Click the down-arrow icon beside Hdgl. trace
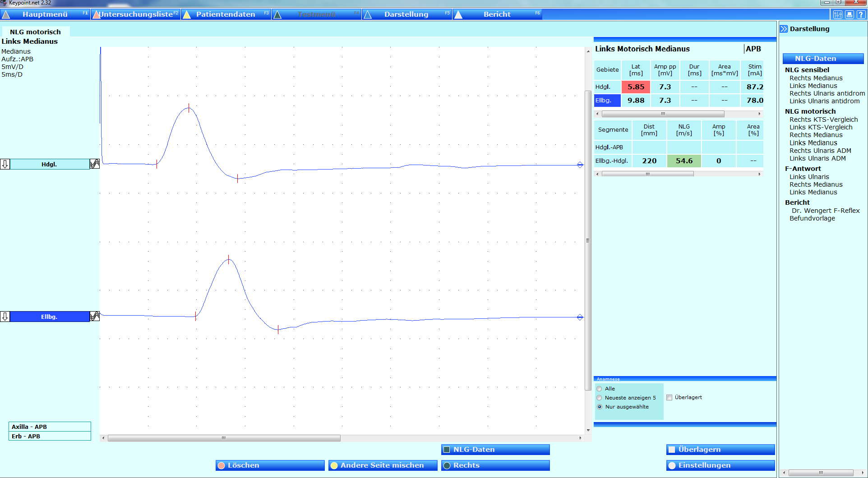Image resolution: width=868 pixels, height=478 pixels. click(x=5, y=164)
